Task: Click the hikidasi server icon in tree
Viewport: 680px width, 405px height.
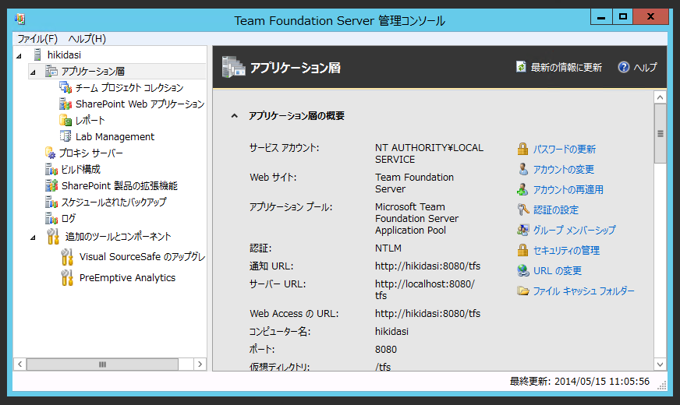Action: (x=38, y=55)
